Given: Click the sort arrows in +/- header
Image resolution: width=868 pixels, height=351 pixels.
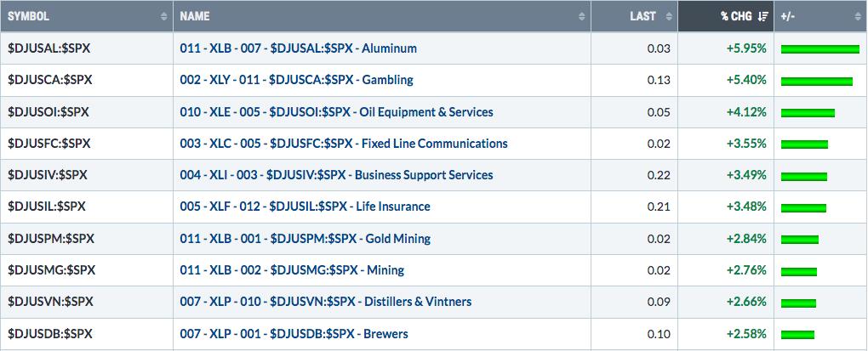Looking at the screenshot, I should point(858,17).
